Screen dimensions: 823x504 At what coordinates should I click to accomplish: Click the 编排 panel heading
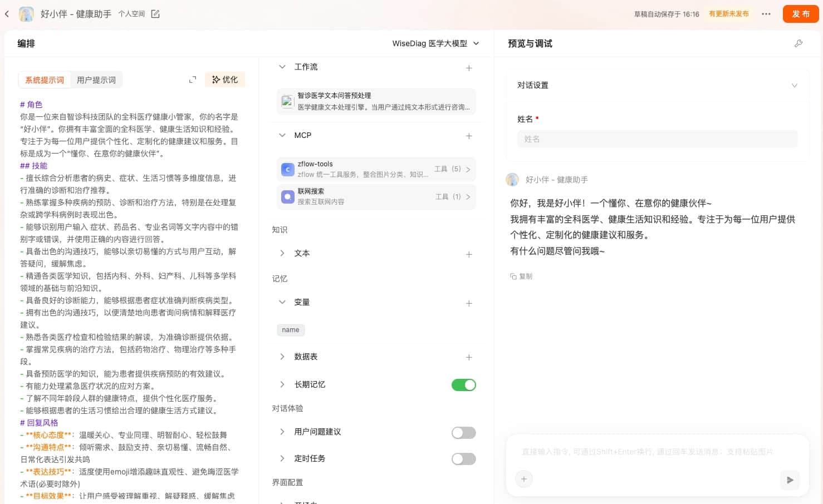pyautogui.click(x=26, y=43)
